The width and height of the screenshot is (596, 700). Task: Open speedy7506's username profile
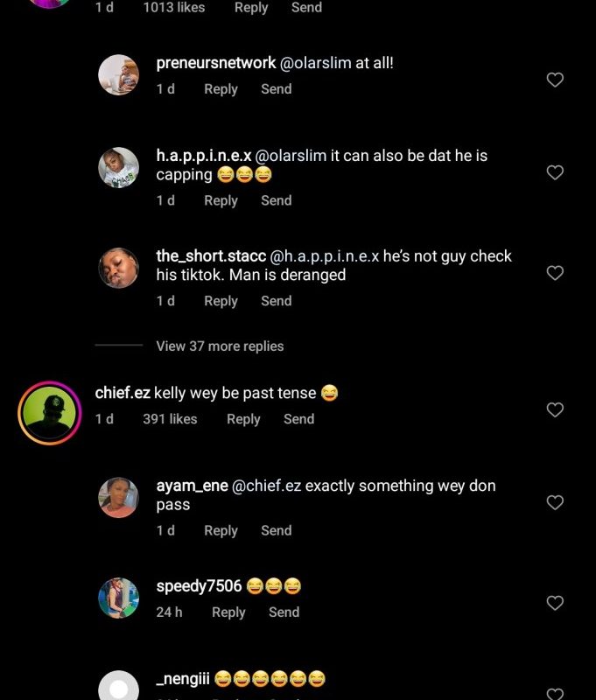[199, 586]
